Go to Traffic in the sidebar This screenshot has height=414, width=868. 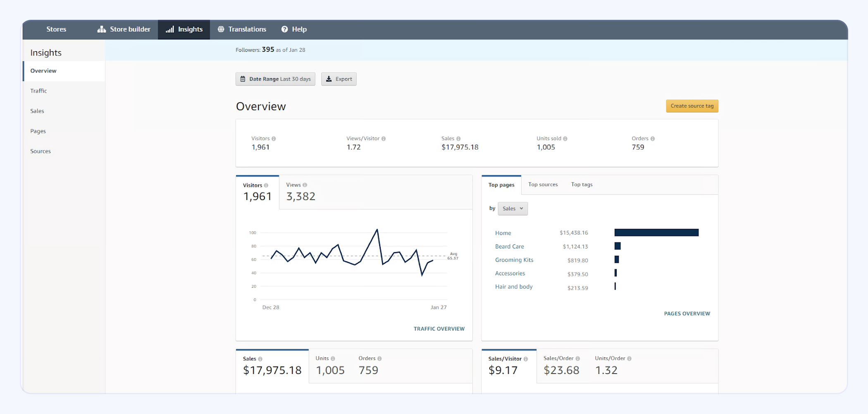(38, 91)
